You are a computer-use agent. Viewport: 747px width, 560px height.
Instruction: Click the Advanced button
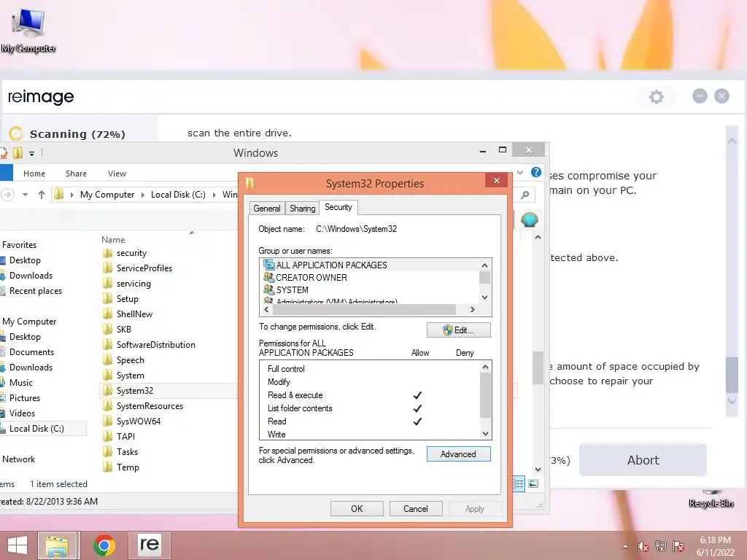click(458, 454)
